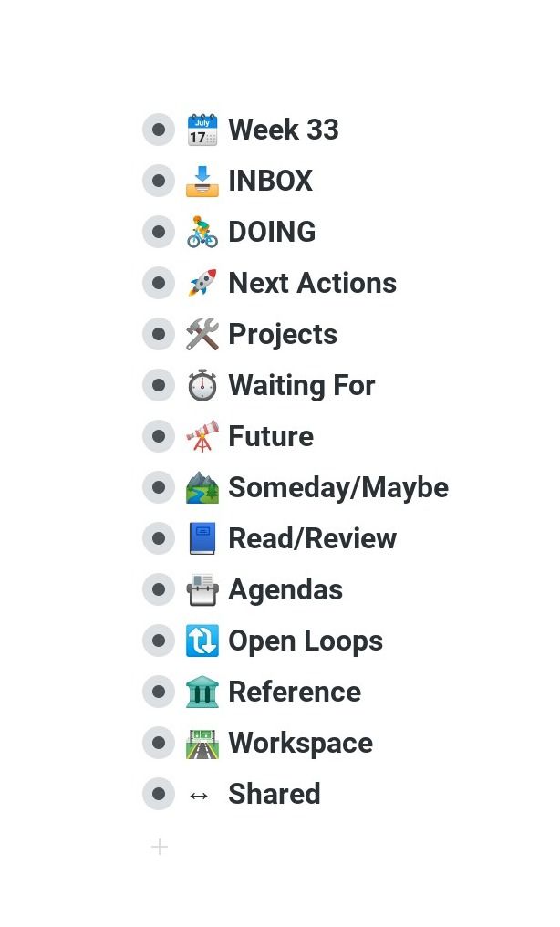The width and height of the screenshot is (560, 927).
Task: Zoom into Reference via its bullet
Action: pyautogui.click(x=159, y=692)
